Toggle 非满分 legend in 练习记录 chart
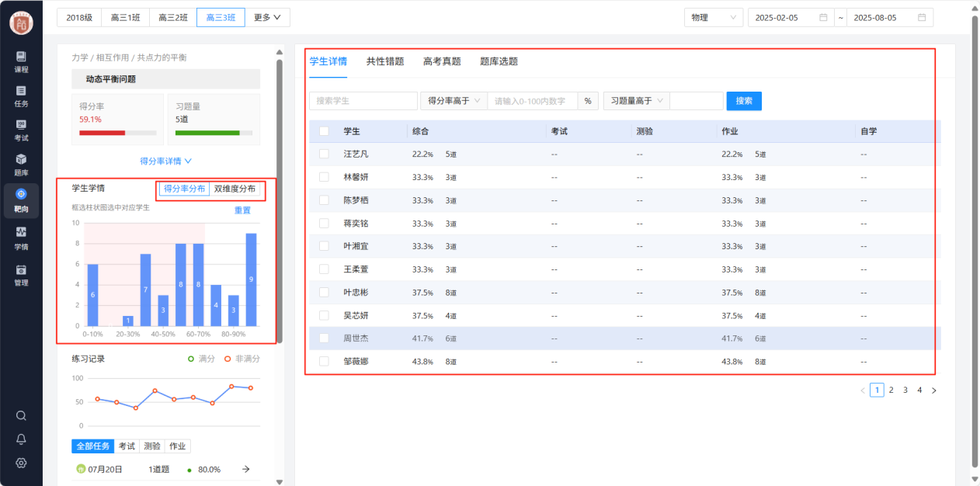This screenshot has height=486, width=980. [x=242, y=359]
